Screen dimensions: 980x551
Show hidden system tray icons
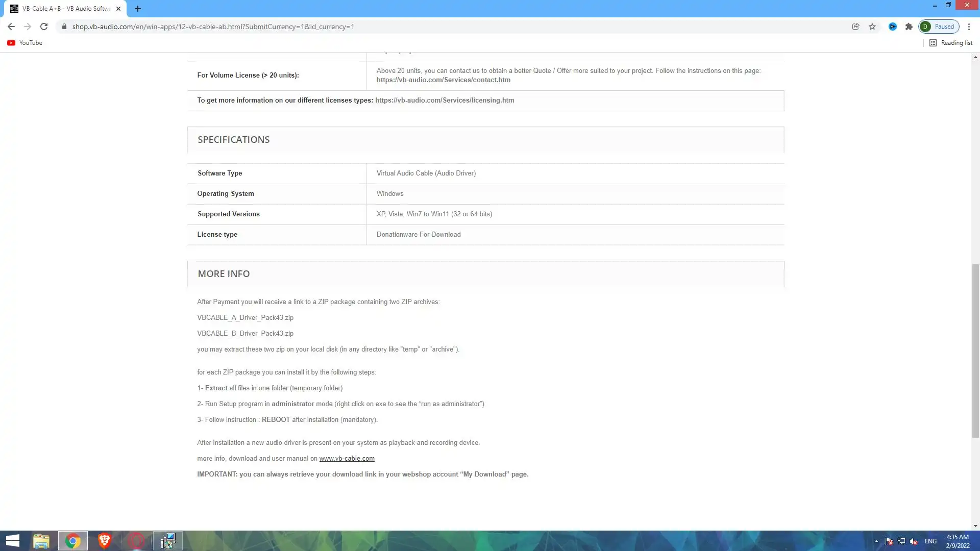pyautogui.click(x=876, y=541)
